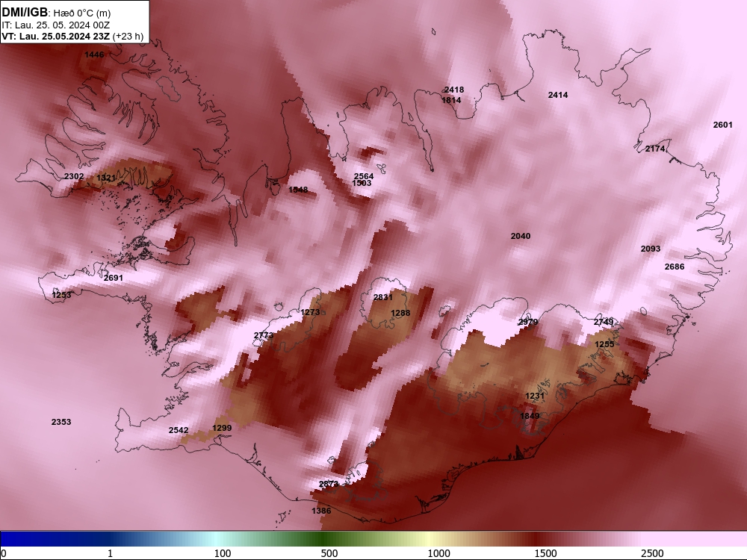The height and width of the screenshot is (560, 747).
Task: Click the map value 1446
Action: pyautogui.click(x=94, y=55)
